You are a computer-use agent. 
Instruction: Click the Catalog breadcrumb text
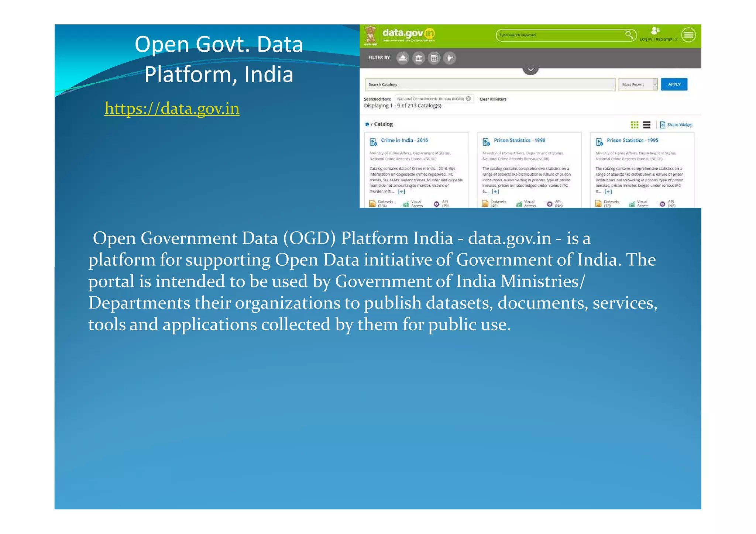coord(383,124)
